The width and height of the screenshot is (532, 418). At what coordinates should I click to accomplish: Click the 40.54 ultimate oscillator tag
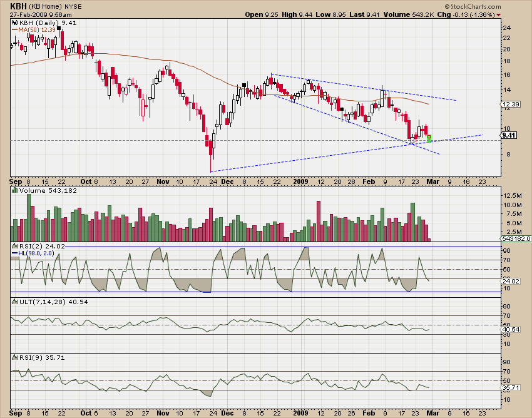[x=511, y=329]
